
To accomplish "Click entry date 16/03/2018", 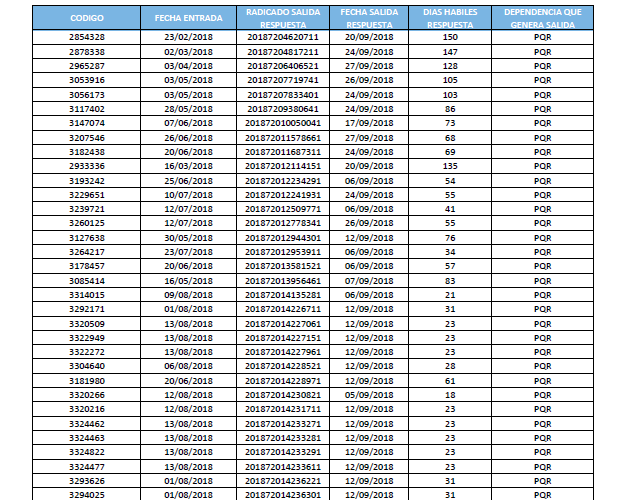I will (189, 166).
